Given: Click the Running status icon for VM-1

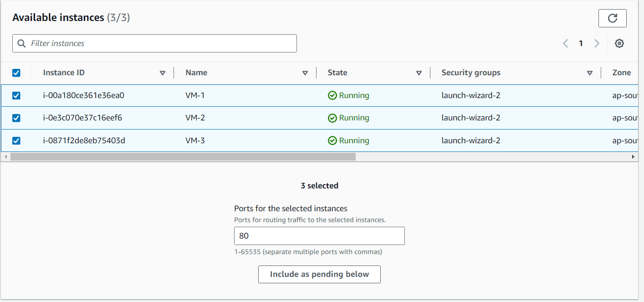Looking at the screenshot, I should click(332, 95).
